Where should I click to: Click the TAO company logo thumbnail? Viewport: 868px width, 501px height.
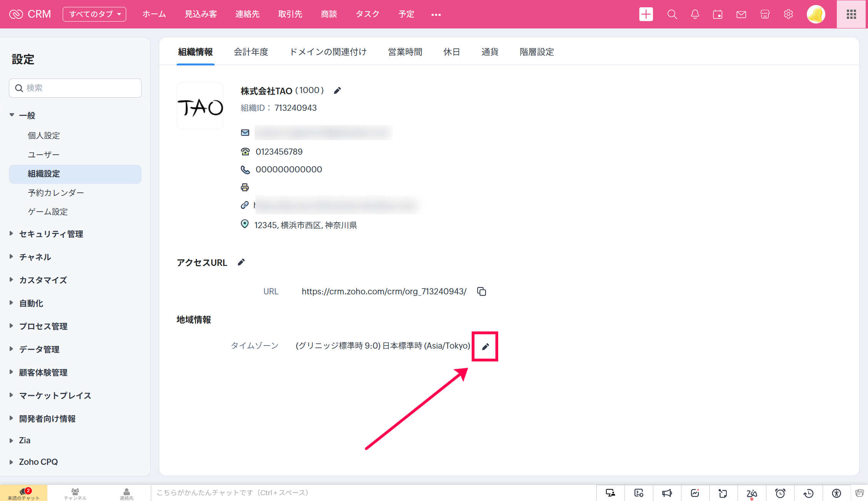pyautogui.click(x=200, y=106)
